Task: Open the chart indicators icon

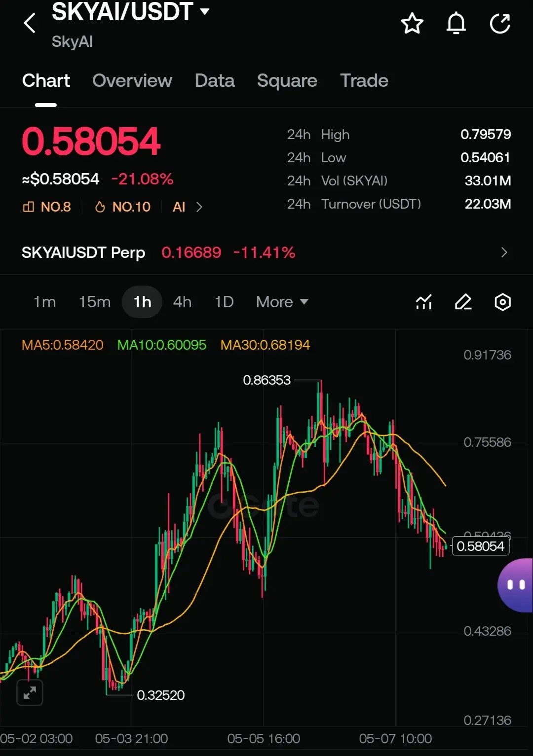Action: click(424, 302)
